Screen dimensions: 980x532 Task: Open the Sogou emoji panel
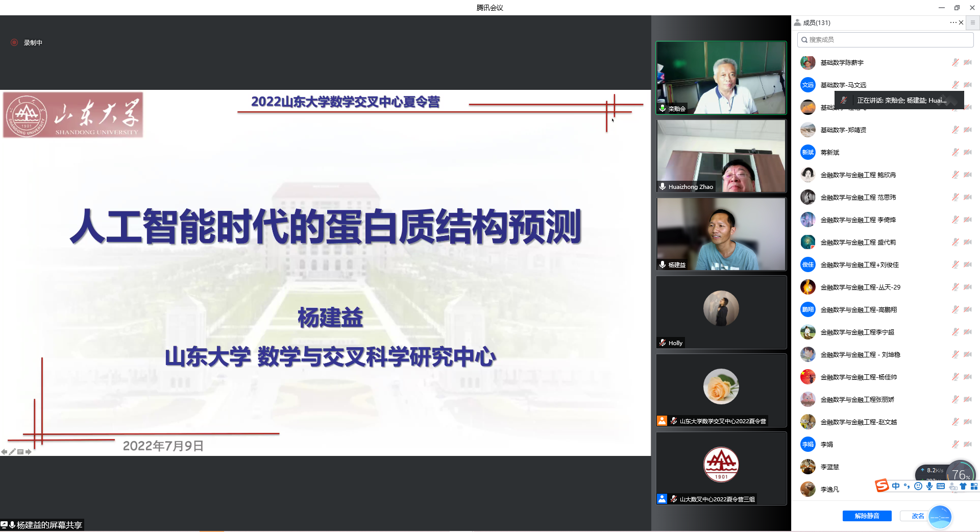pyautogui.click(x=918, y=486)
